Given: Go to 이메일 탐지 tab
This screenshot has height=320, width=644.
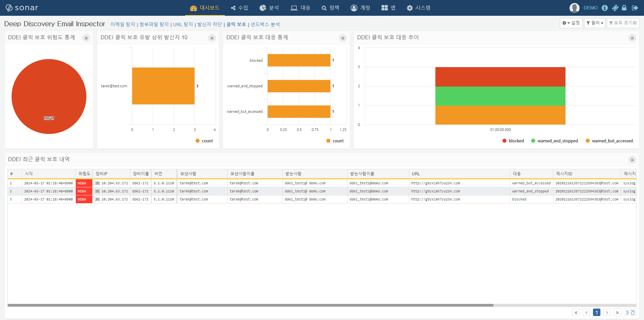Looking at the screenshot, I should pyautogui.click(x=123, y=24).
